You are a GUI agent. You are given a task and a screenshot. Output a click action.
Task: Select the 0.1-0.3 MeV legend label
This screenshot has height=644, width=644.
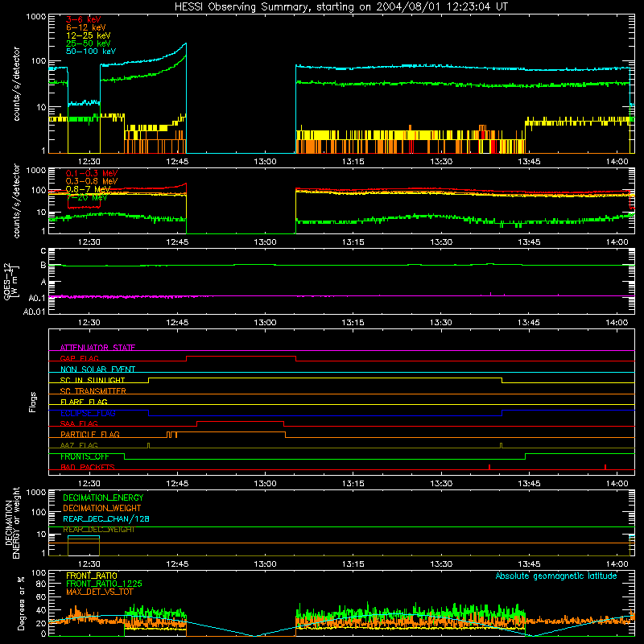[x=92, y=173]
